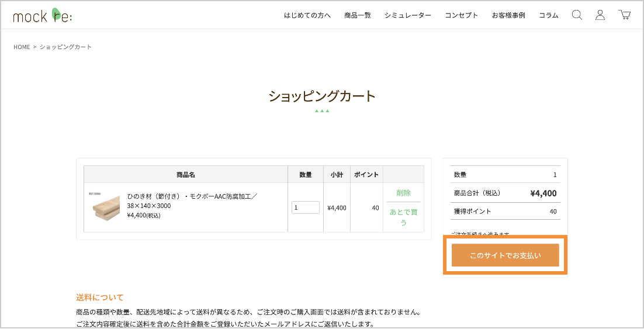Click the user account icon
This screenshot has height=329, width=644.
pos(600,15)
